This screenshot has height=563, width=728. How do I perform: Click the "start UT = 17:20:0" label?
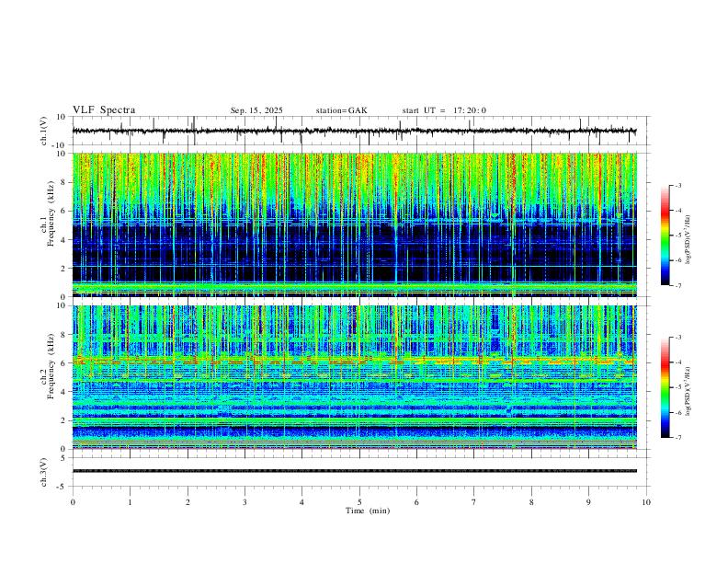tap(444, 110)
